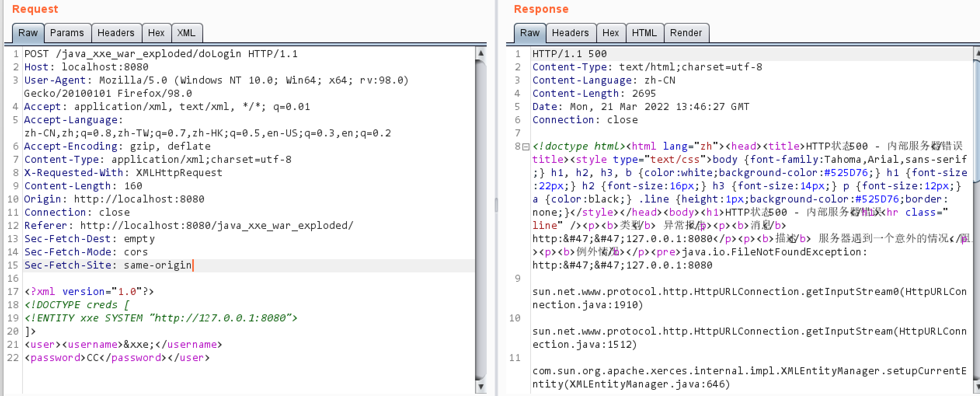Open the Response Render tab
This screenshot has height=396, width=980.
point(686,33)
